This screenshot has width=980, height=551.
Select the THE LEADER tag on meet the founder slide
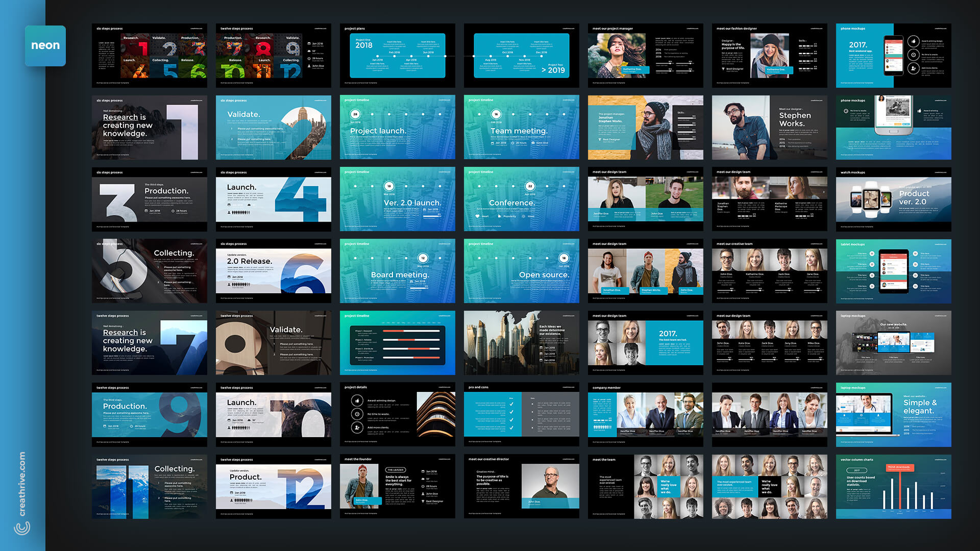[x=396, y=470]
